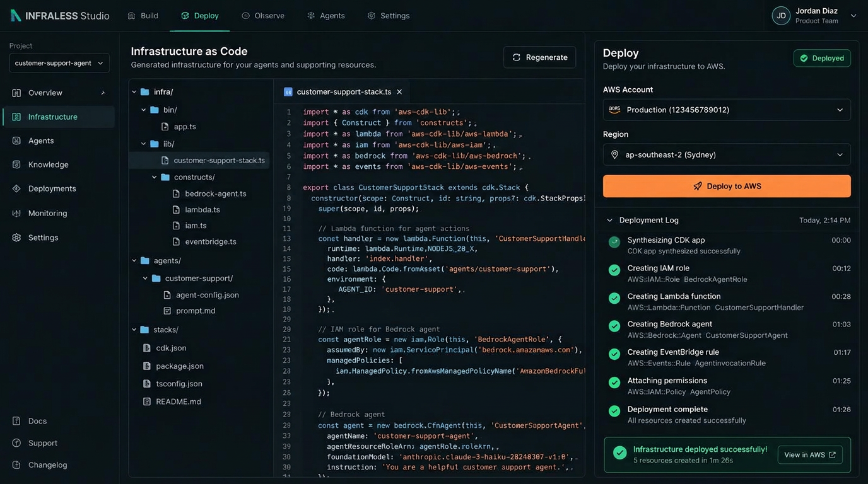868x484 pixels.
Task: Open package.json in the file tree
Action: pyautogui.click(x=180, y=366)
